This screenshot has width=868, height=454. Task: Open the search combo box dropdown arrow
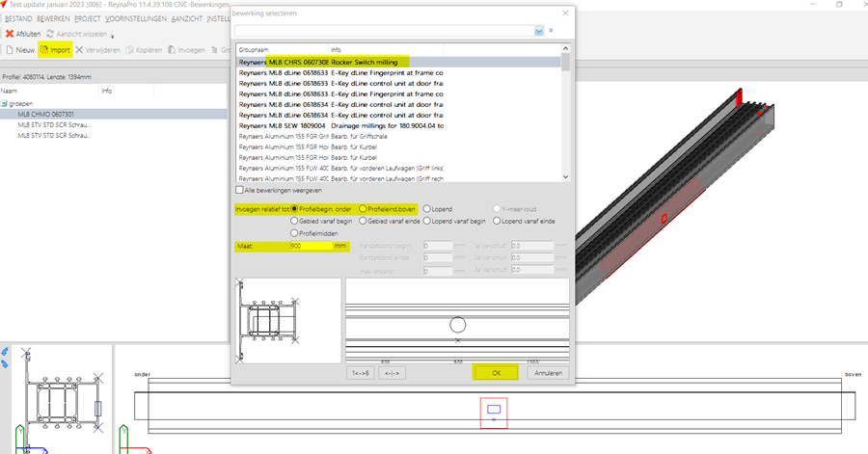538,31
